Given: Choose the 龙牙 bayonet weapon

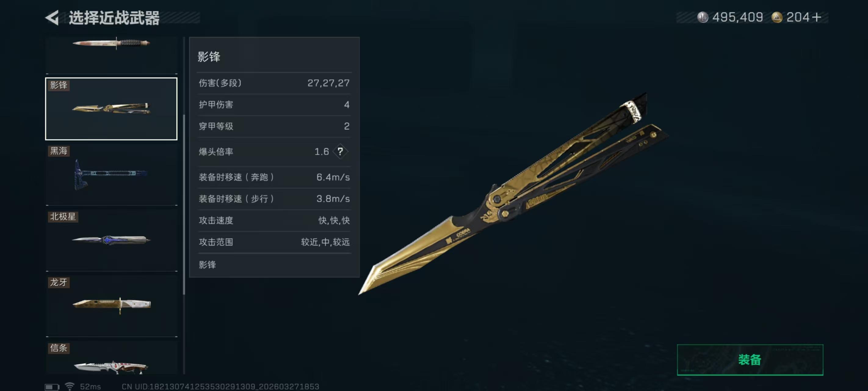Looking at the screenshot, I should pos(111,306).
